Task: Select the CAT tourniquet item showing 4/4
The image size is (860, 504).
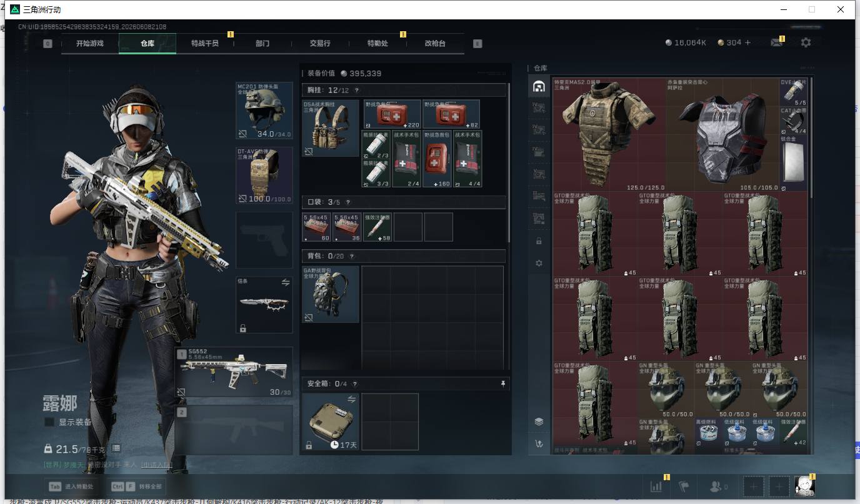Action: pos(794,121)
